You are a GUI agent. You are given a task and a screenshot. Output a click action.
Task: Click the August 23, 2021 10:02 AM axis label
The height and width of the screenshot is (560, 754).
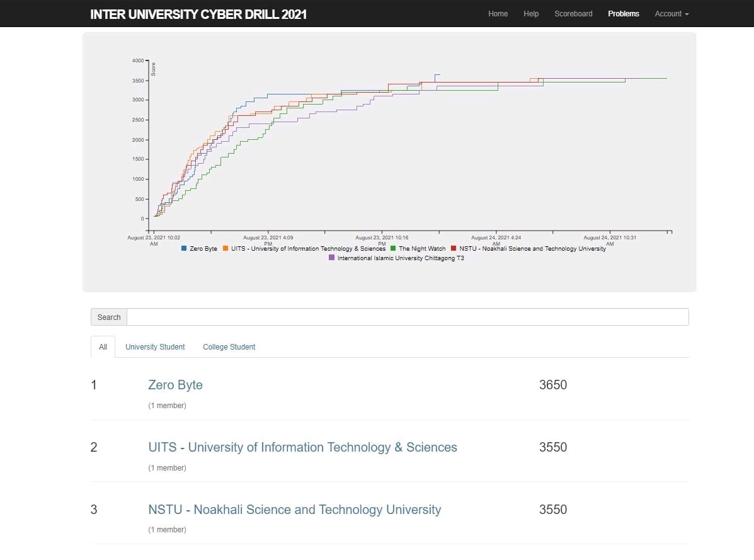pos(154,241)
